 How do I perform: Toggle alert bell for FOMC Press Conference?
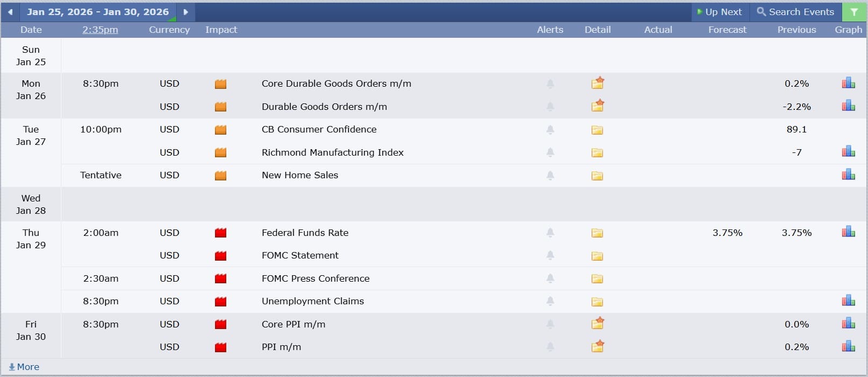pyautogui.click(x=550, y=278)
